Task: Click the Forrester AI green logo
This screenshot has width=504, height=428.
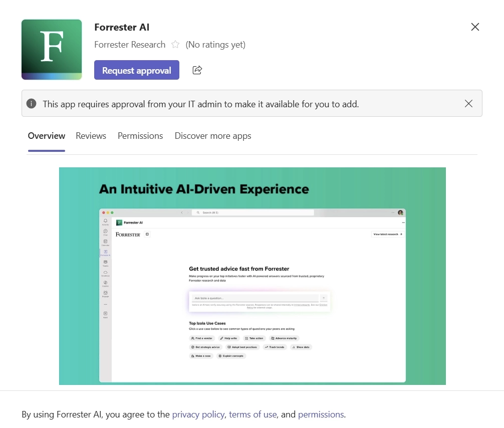Action: pos(52,49)
